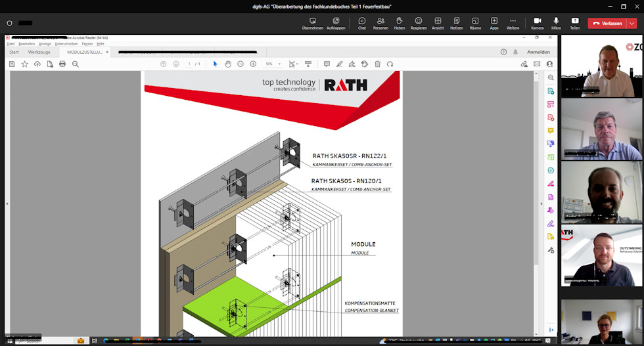Image resolution: width=644 pixels, height=346 pixels.
Task: Open the meeting Notizen panel
Action: (456, 24)
